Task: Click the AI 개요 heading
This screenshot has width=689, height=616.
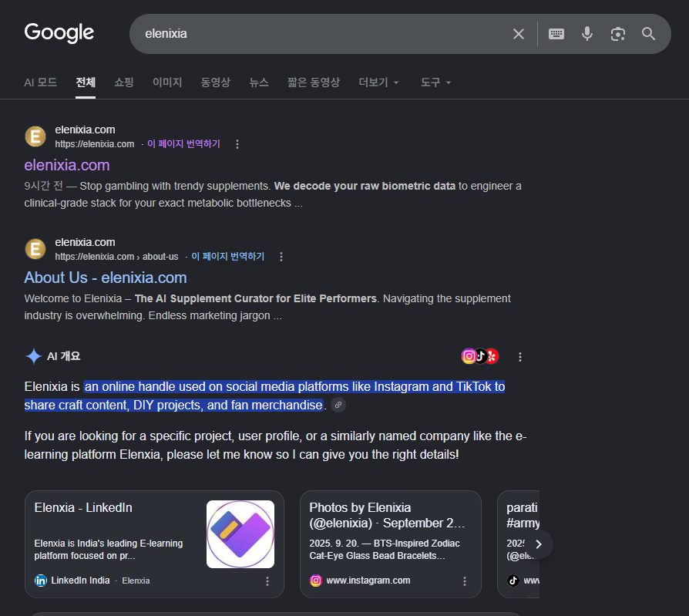Action: [x=64, y=356]
